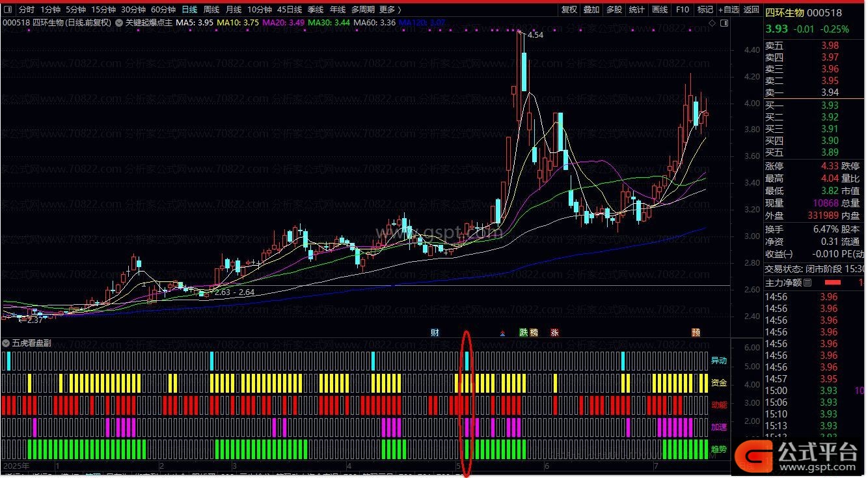
Task: Click the 叠加 overlay button
Action: click(591, 10)
